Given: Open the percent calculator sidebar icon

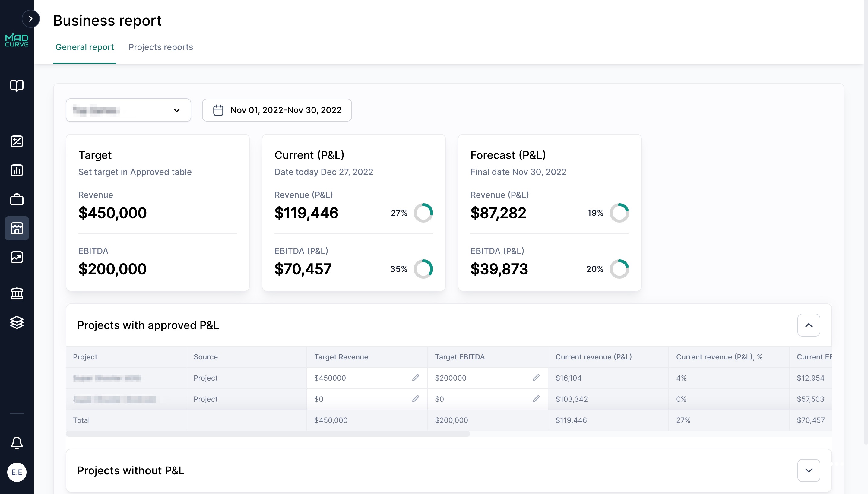Looking at the screenshot, I should [x=17, y=141].
